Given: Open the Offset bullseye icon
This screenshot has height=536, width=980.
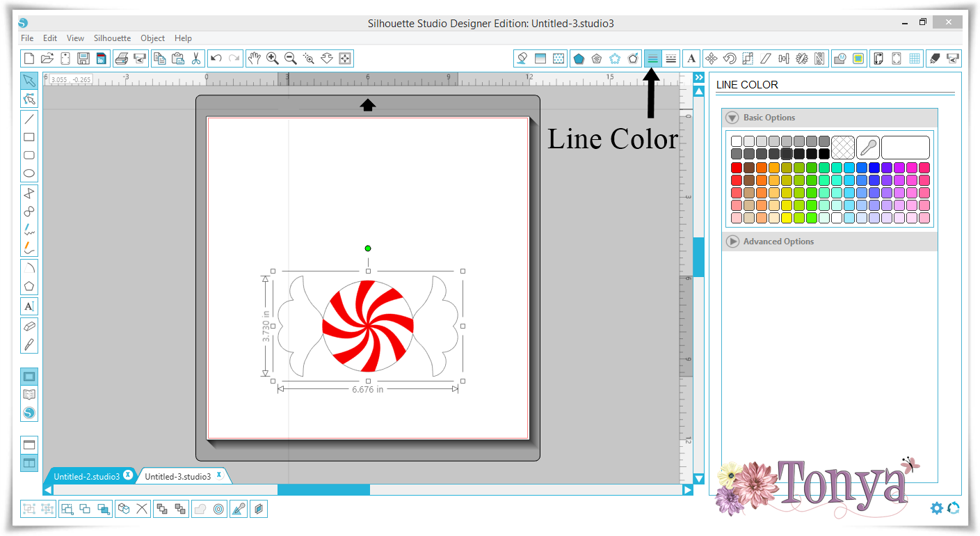Looking at the screenshot, I should click(219, 509).
